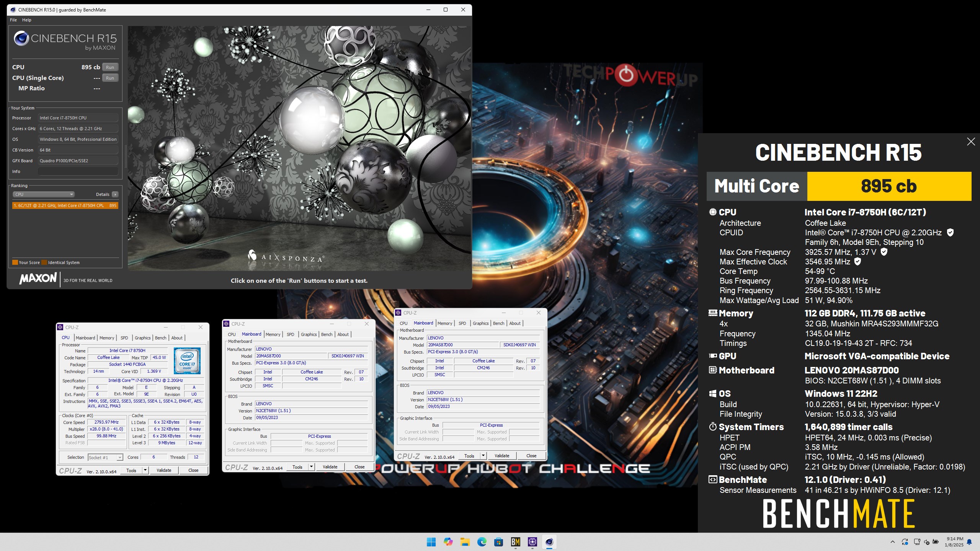Click Validate in left CPU-Z window
980x551 pixels.
(164, 470)
